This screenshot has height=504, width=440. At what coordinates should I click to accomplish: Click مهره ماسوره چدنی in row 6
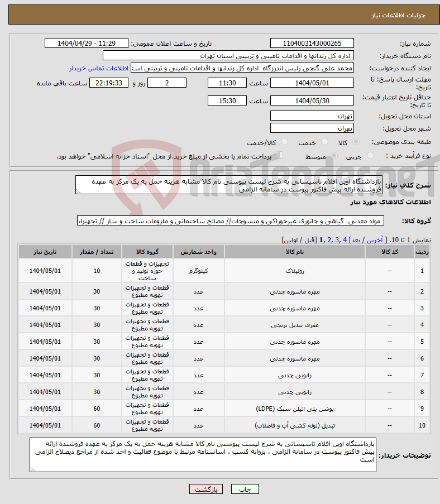point(295,358)
